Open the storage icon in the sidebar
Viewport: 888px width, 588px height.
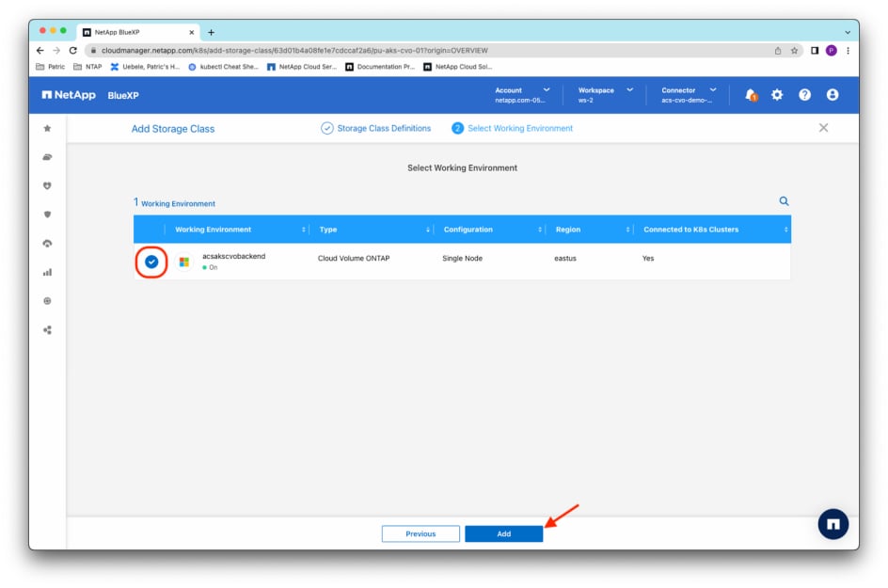(x=48, y=157)
